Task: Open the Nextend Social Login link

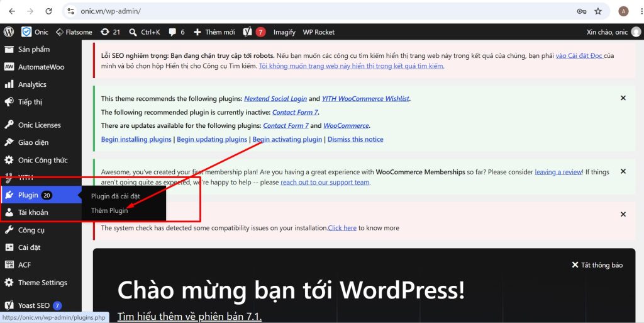Action: [275, 99]
